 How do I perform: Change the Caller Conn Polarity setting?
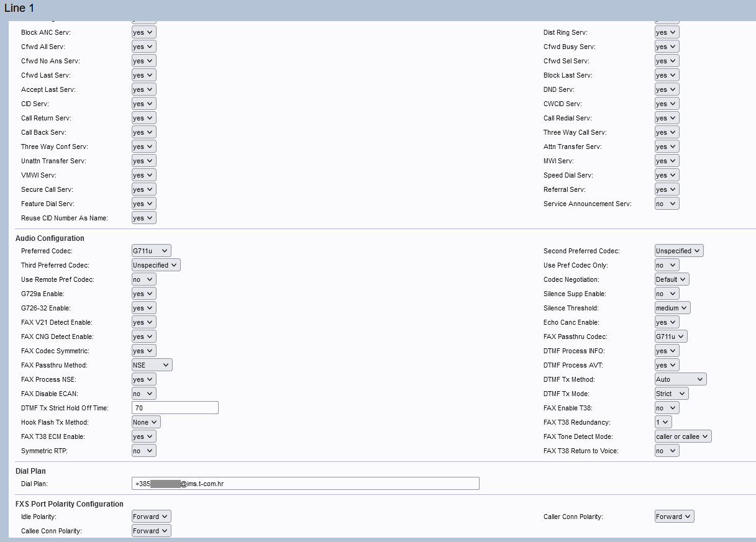click(x=674, y=517)
